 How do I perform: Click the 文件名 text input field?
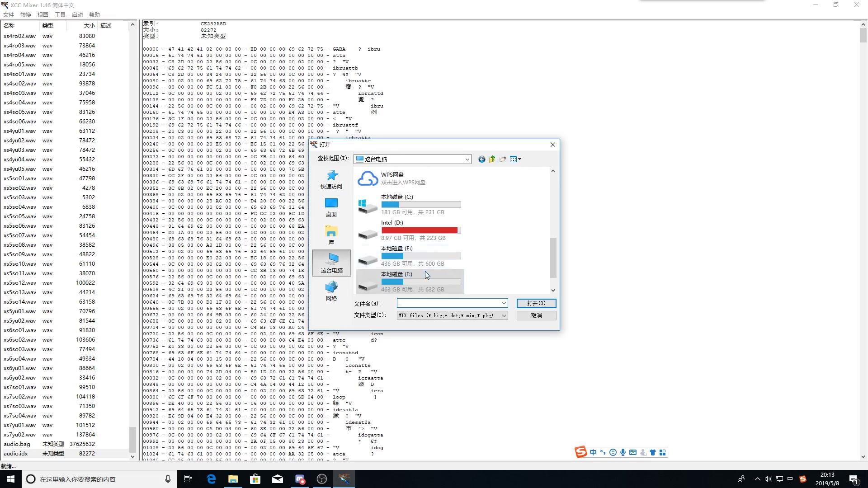[x=449, y=303]
